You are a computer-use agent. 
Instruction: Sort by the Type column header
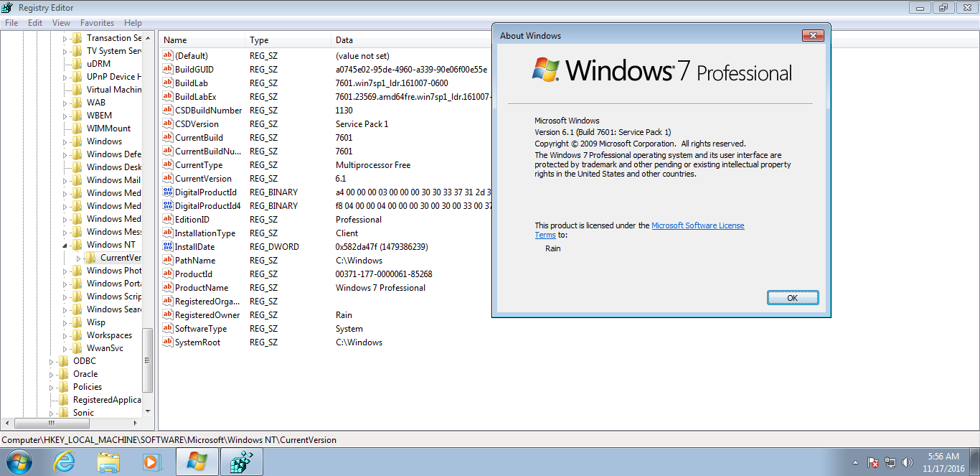(288, 40)
